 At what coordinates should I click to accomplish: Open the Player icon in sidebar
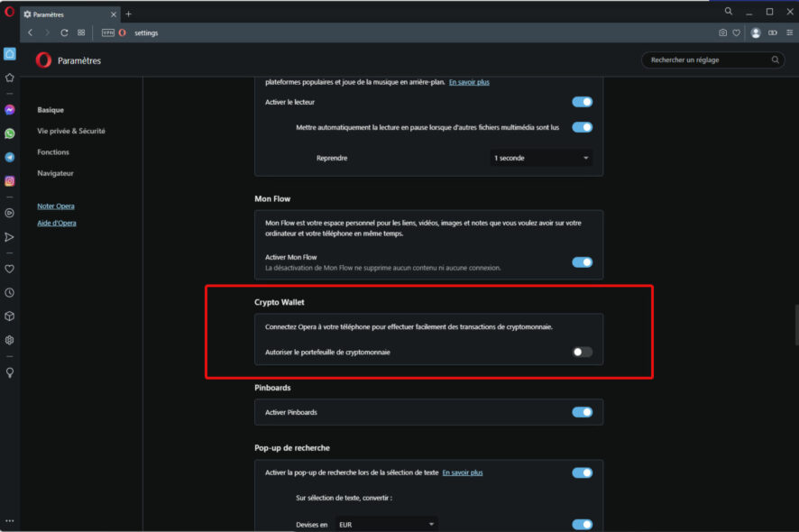(10, 213)
